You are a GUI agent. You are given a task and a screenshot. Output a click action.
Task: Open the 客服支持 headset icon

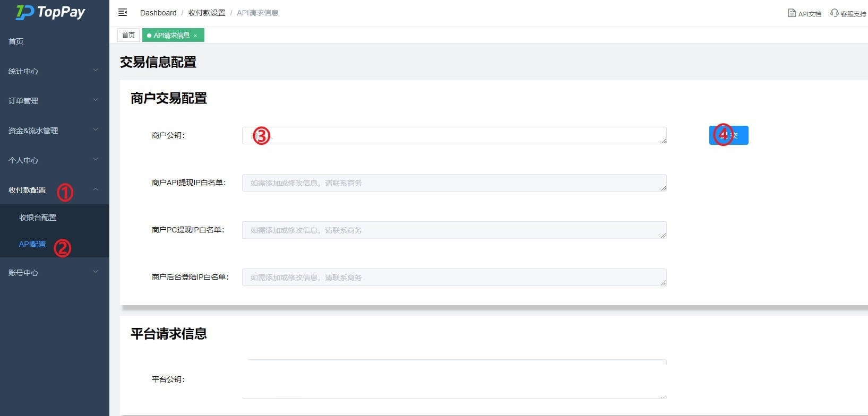pyautogui.click(x=834, y=13)
